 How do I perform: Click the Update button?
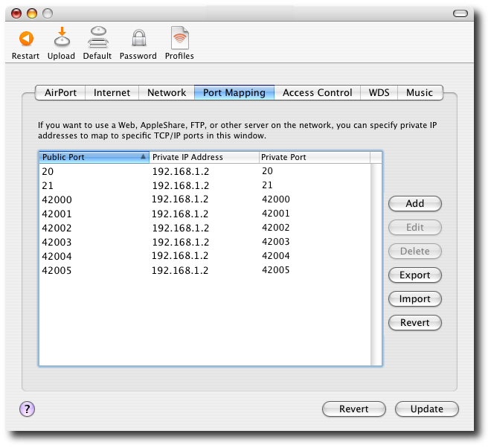point(427,409)
